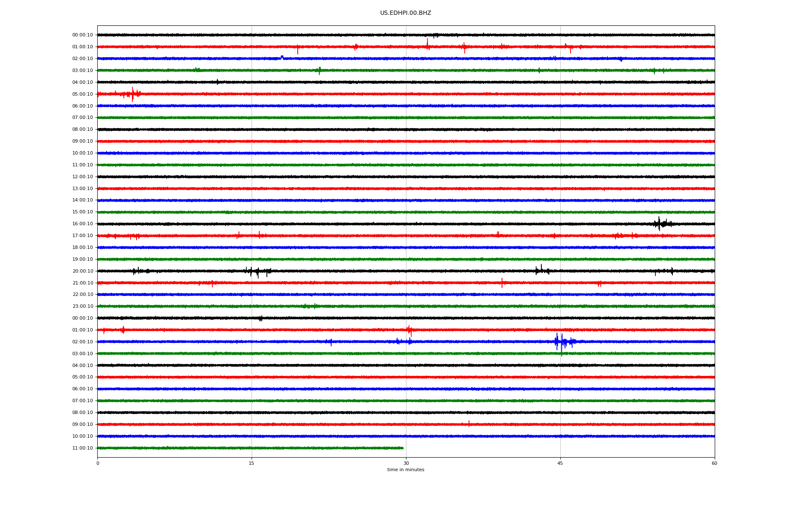This screenshot has height=508, width=812.
Task: Click the large blue burst near minute 45
Action: coord(562,342)
